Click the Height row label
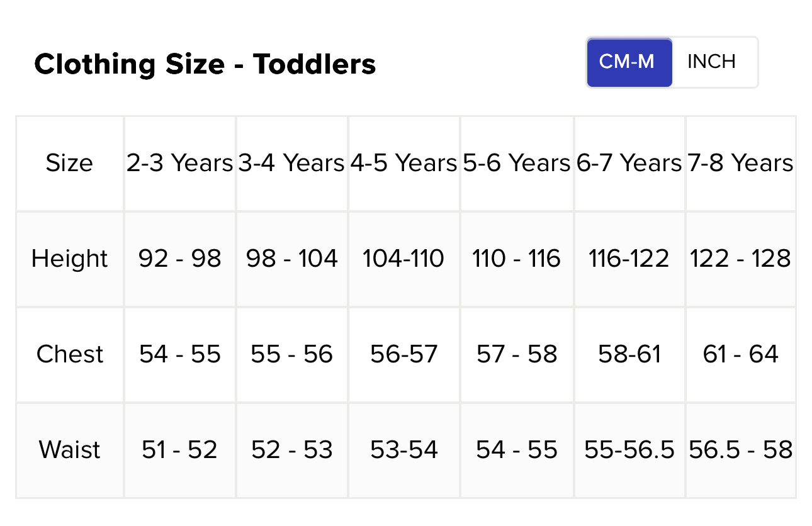 pos(70,259)
